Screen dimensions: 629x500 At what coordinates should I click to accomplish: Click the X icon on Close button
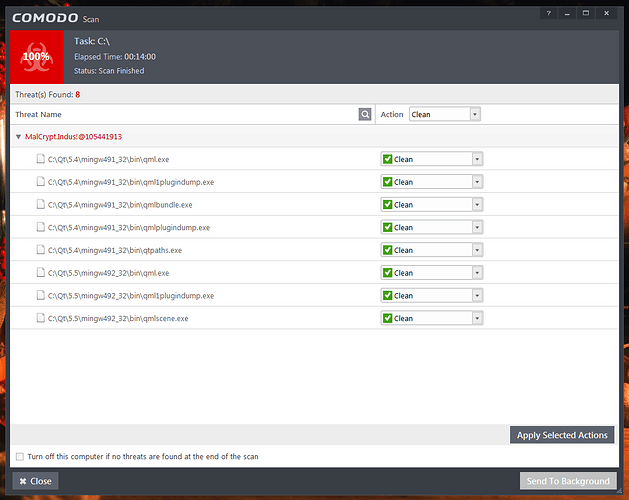tap(23, 481)
